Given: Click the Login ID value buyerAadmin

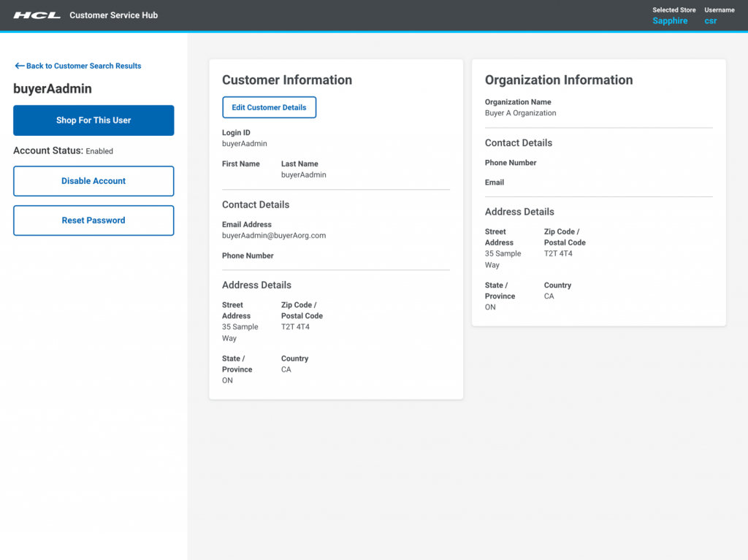Looking at the screenshot, I should pos(245,143).
